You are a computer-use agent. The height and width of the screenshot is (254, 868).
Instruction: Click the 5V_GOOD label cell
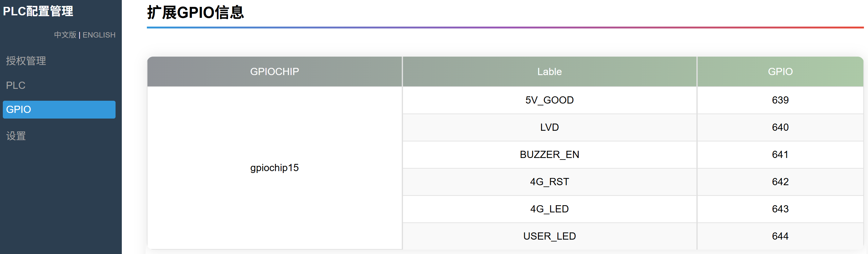point(549,100)
